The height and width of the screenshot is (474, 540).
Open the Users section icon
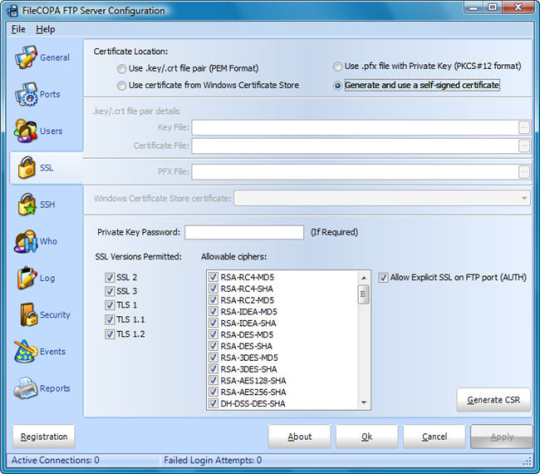[x=25, y=131]
